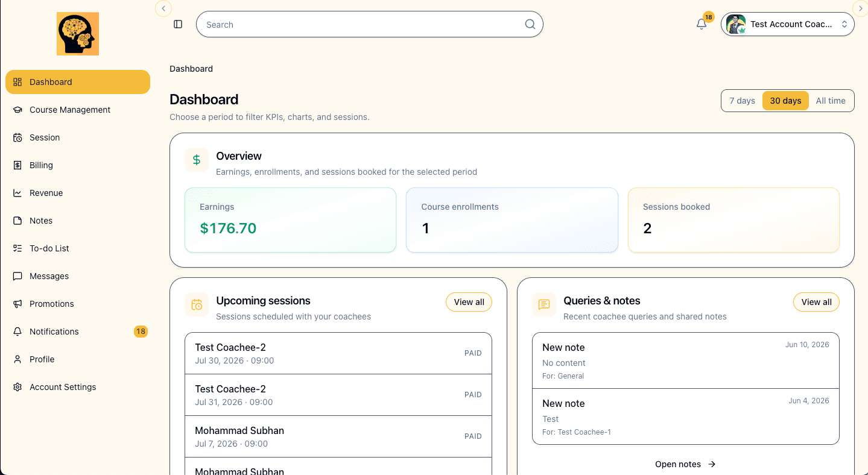The width and height of the screenshot is (868, 475).
Task: Click the PAID status for Jul 31 session
Action: point(473,395)
